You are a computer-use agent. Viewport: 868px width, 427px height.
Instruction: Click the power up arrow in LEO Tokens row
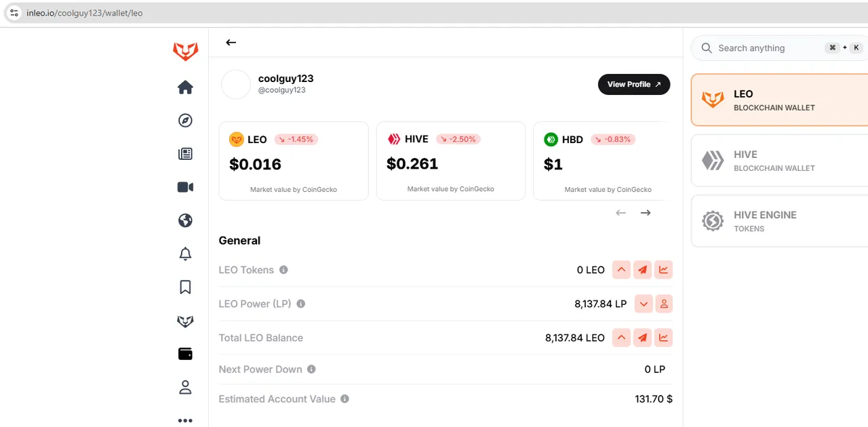pyautogui.click(x=621, y=270)
